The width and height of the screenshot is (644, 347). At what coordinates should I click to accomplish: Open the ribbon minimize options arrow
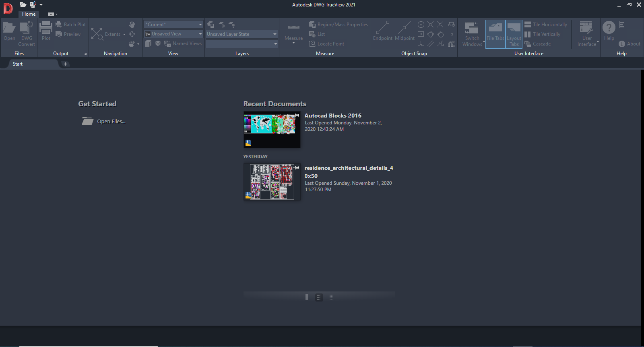pos(57,14)
